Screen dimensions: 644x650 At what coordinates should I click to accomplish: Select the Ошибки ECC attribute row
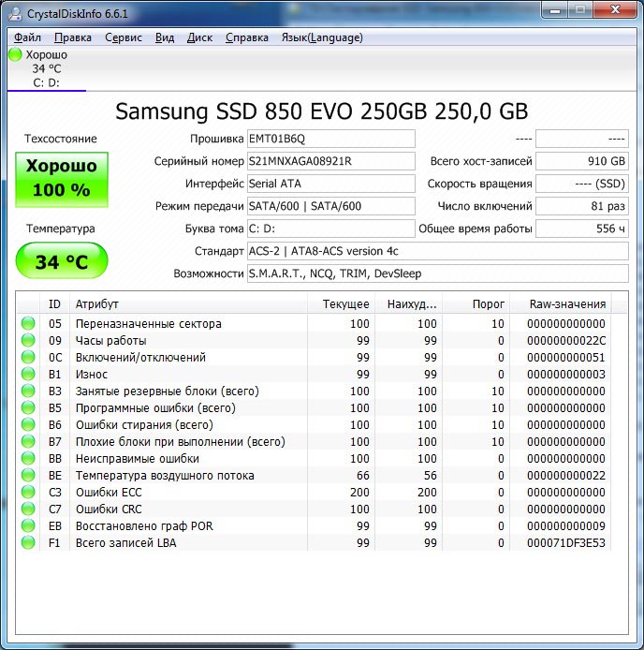(x=187, y=493)
